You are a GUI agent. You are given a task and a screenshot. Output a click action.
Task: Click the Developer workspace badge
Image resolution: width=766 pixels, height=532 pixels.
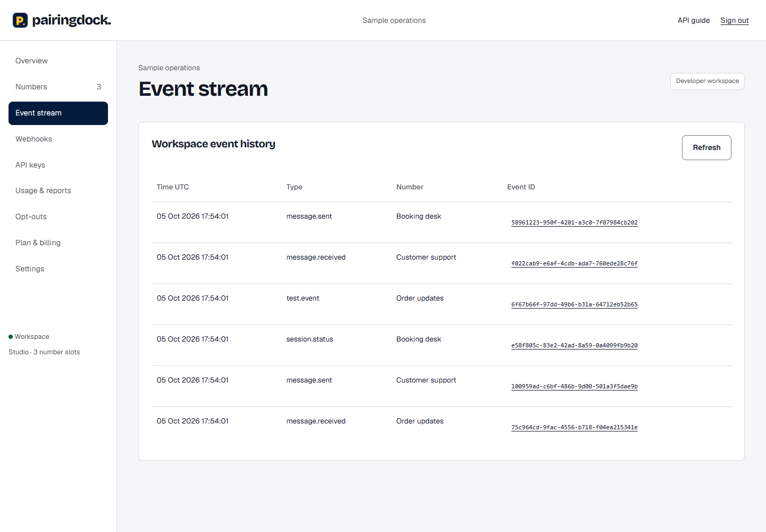point(707,81)
